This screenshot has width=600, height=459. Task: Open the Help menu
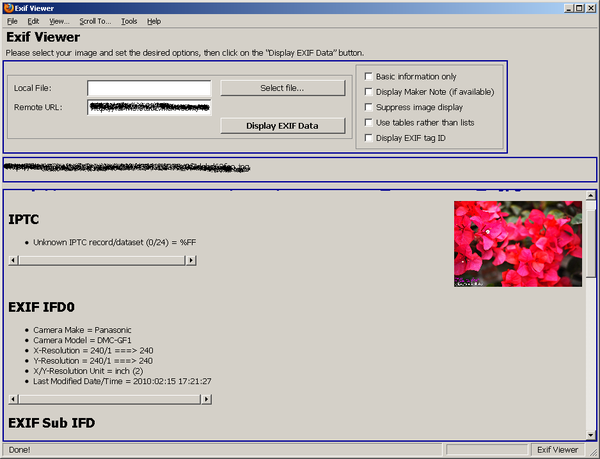(x=154, y=21)
